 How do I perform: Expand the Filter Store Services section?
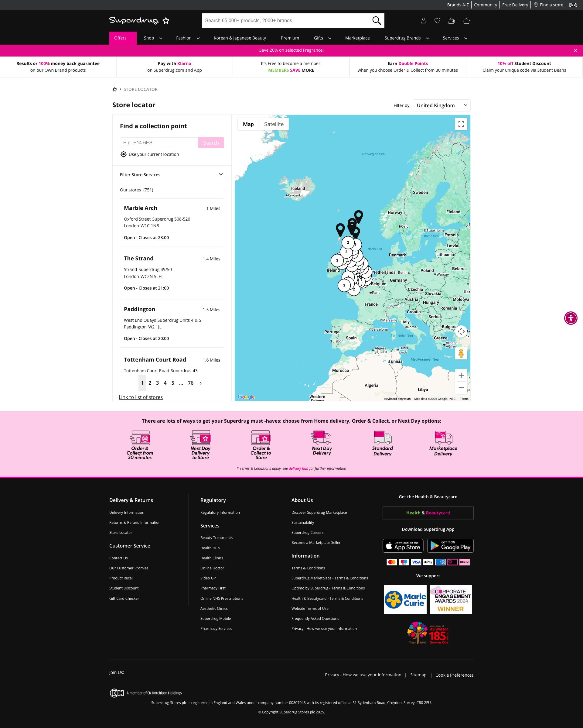(220, 174)
